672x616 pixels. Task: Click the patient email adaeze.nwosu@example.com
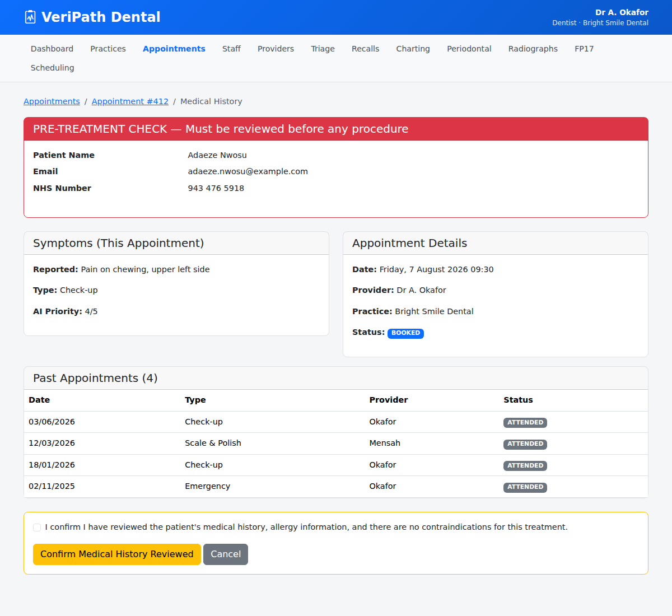[x=248, y=171]
